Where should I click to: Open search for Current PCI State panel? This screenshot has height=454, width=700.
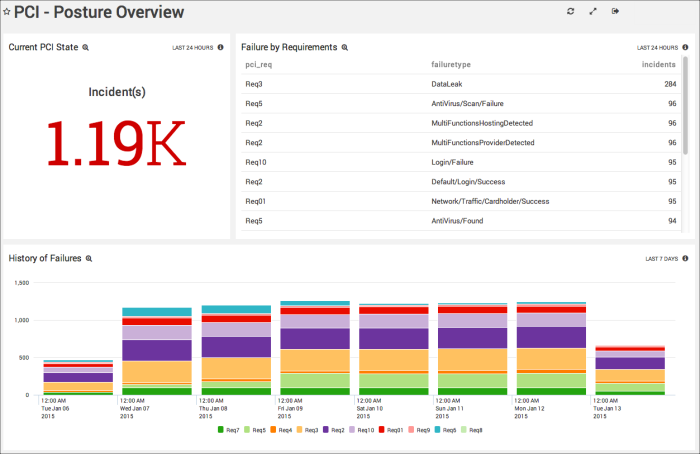[85, 47]
